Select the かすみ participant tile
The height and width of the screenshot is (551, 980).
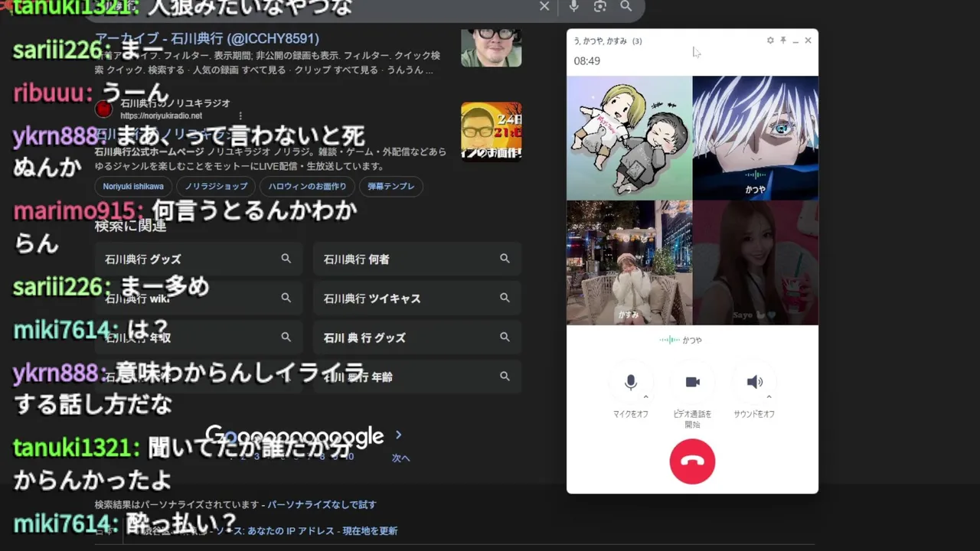click(x=629, y=262)
